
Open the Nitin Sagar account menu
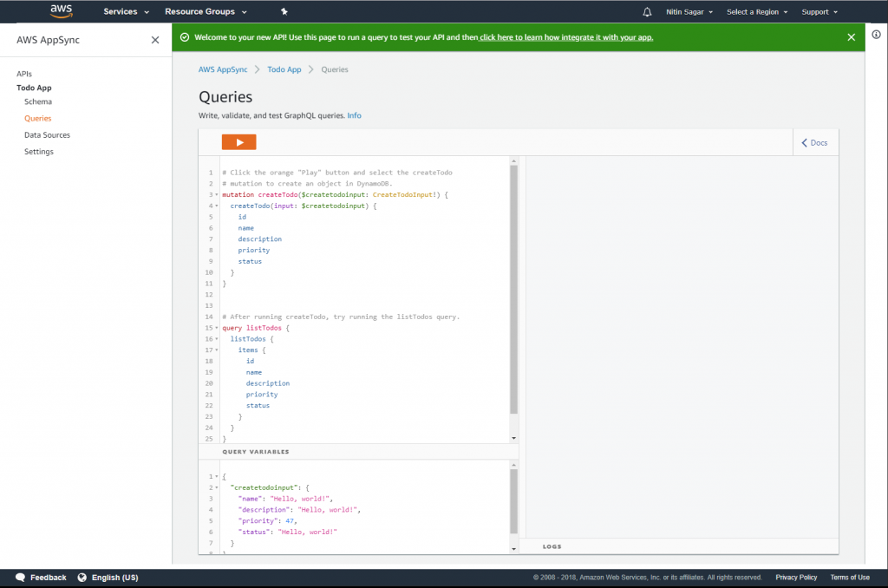pos(691,12)
